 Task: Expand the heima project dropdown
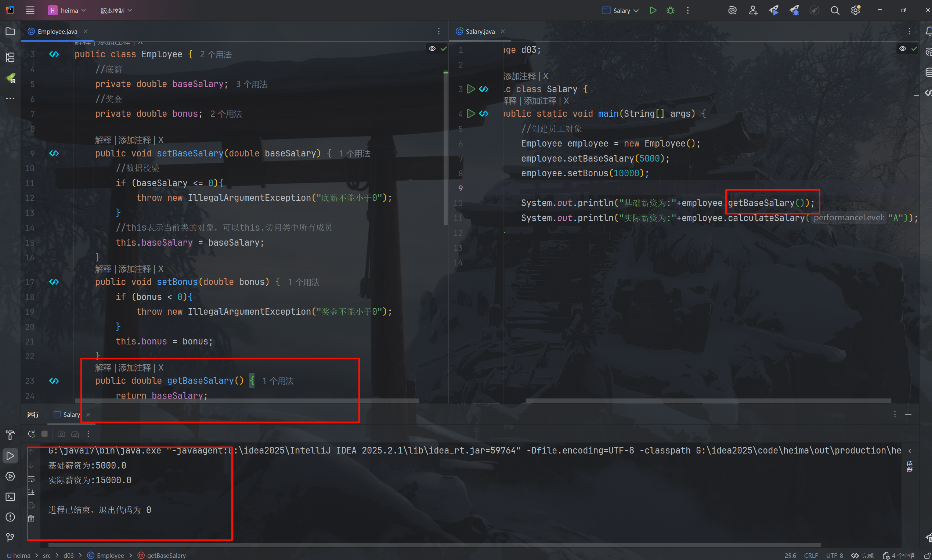pos(69,11)
